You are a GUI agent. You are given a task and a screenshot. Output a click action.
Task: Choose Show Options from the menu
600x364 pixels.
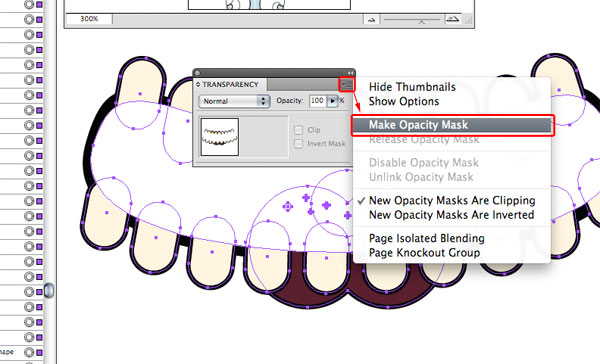[x=404, y=101]
